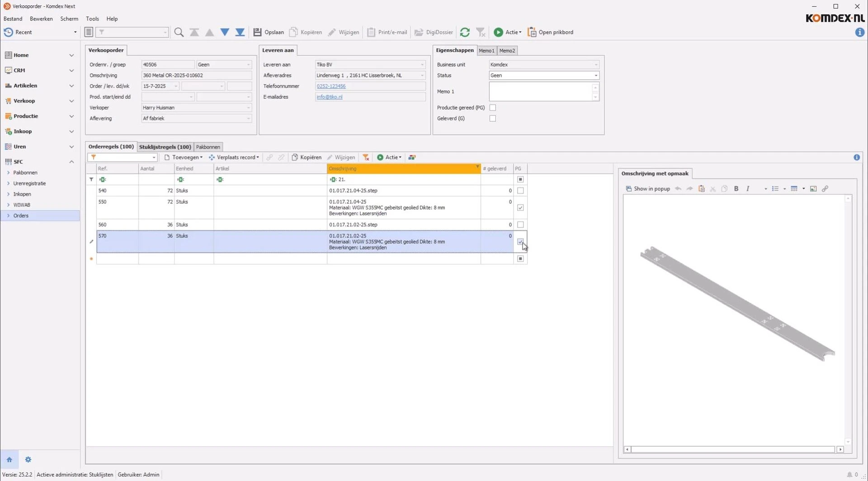
Task: Click the info@tiko.nl email link
Action: click(329, 97)
